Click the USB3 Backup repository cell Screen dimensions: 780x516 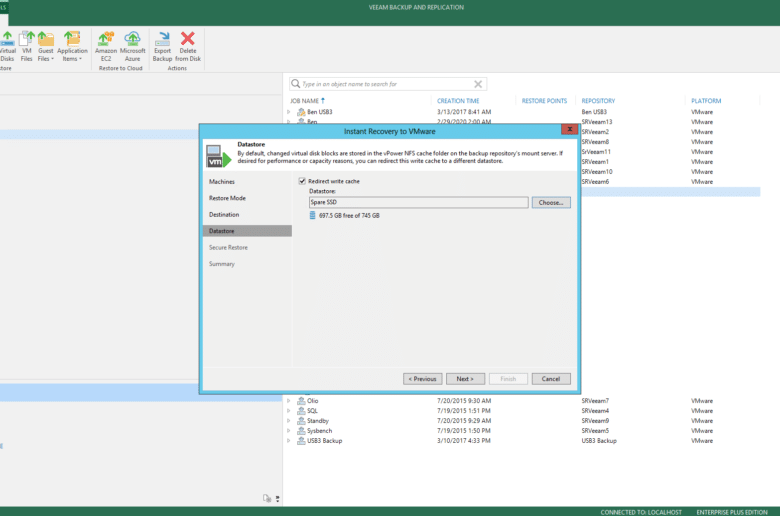599,440
